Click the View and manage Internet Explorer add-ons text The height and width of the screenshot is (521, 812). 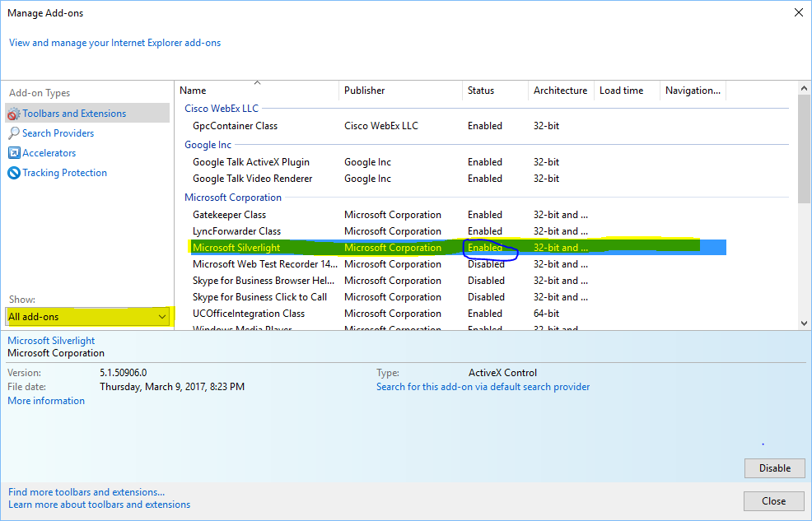(115, 43)
